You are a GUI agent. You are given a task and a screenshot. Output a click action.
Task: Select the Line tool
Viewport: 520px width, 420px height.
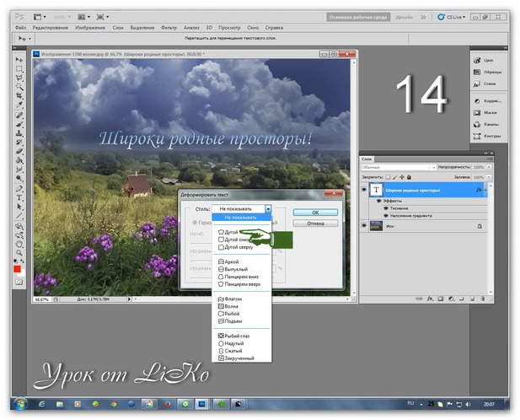[x=19, y=216]
